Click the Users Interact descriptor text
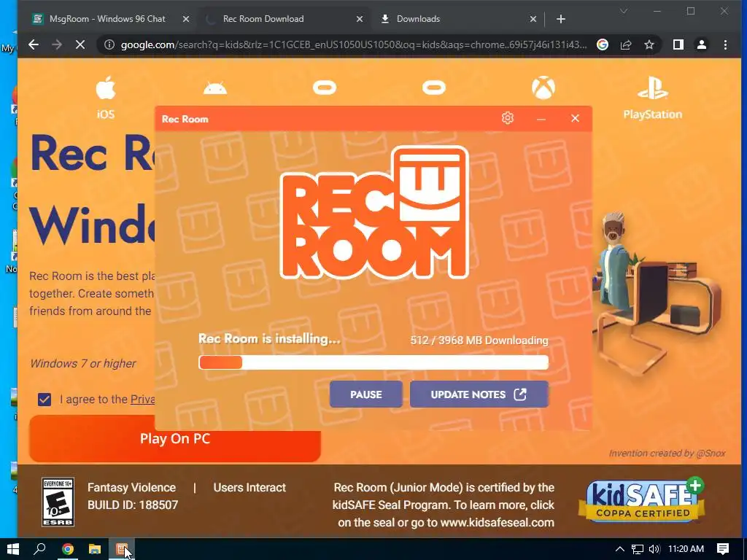 (249, 487)
